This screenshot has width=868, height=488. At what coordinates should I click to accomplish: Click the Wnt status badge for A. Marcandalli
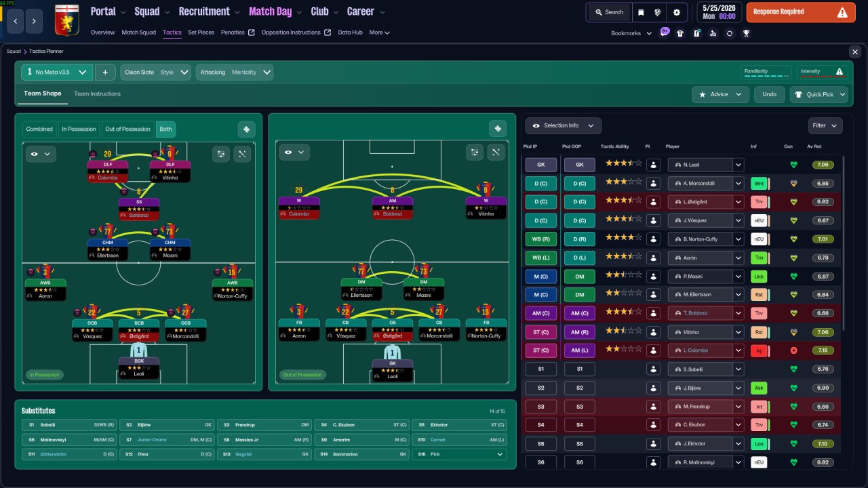point(758,183)
